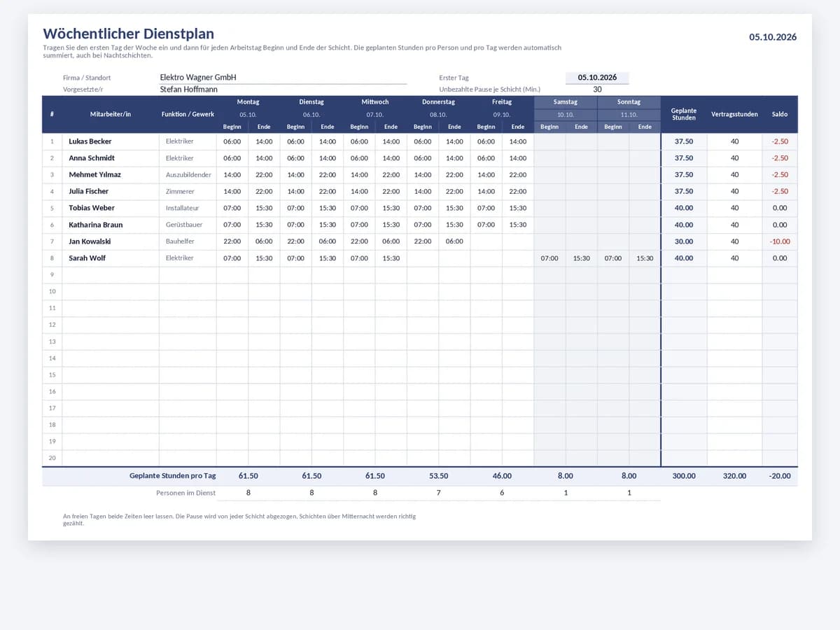Click the total contract hours 320.00
The height and width of the screenshot is (630, 840).
(x=734, y=476)
